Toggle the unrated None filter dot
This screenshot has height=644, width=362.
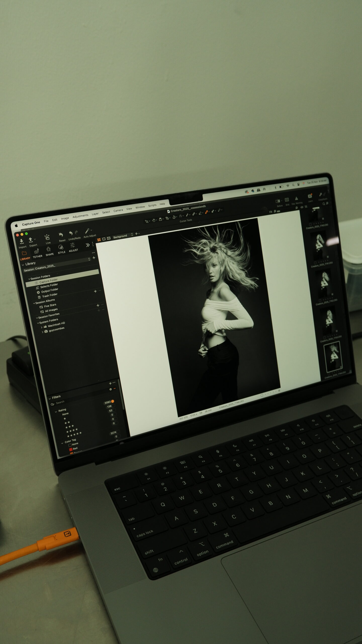coord(113,401)
